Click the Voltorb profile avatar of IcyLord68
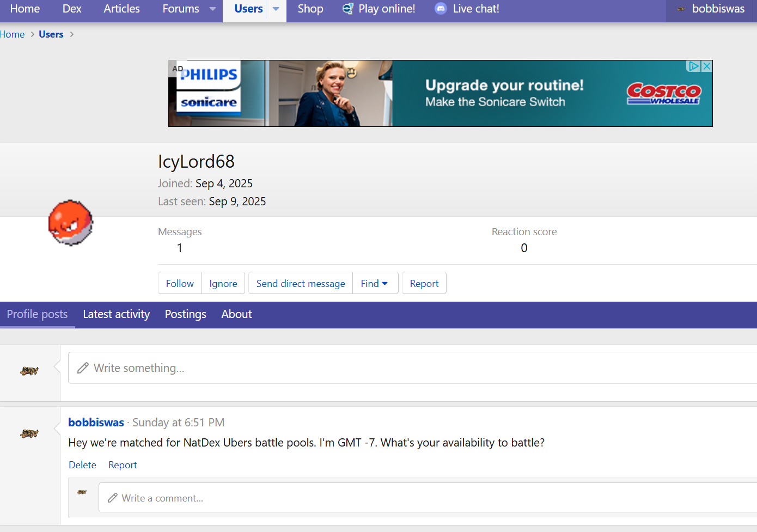Viewport: 757px width, 532px height. tap(71, 223)
